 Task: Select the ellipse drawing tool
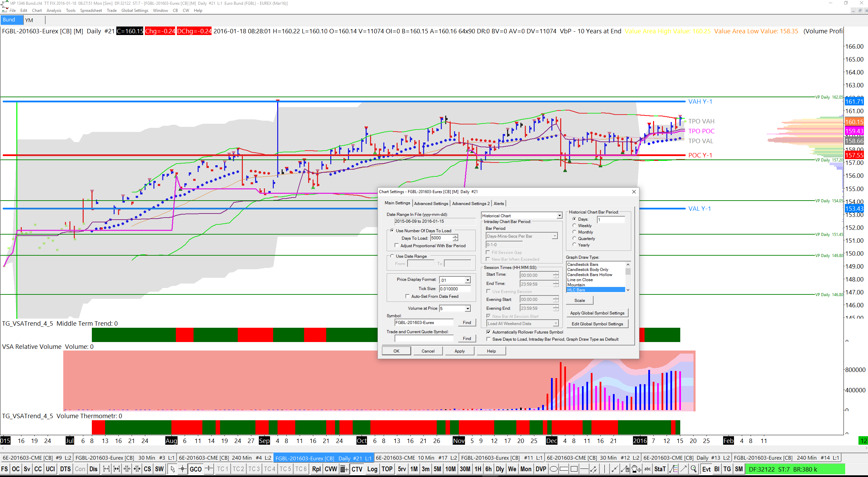pyautogui.click(x=554, y=469)
